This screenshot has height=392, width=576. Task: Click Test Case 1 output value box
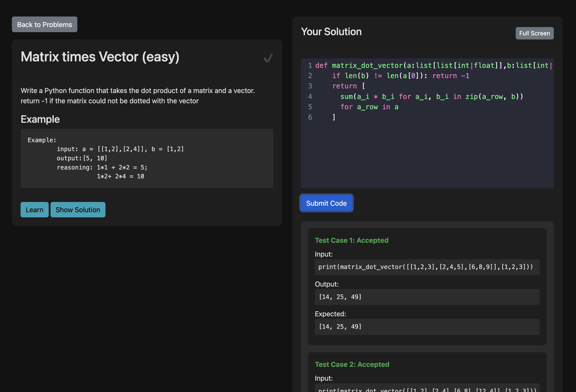point(427,297)
